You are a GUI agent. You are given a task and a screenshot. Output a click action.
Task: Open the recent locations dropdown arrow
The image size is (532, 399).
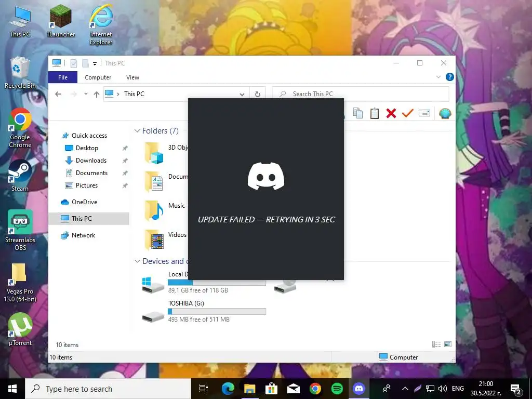point(86,94)
